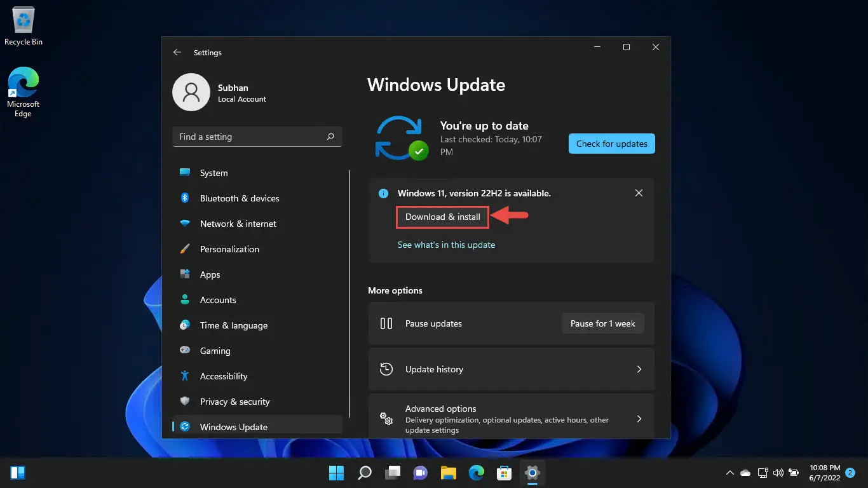
Task: Click the Settings gear on the taskbar
Action: point(532,473)
